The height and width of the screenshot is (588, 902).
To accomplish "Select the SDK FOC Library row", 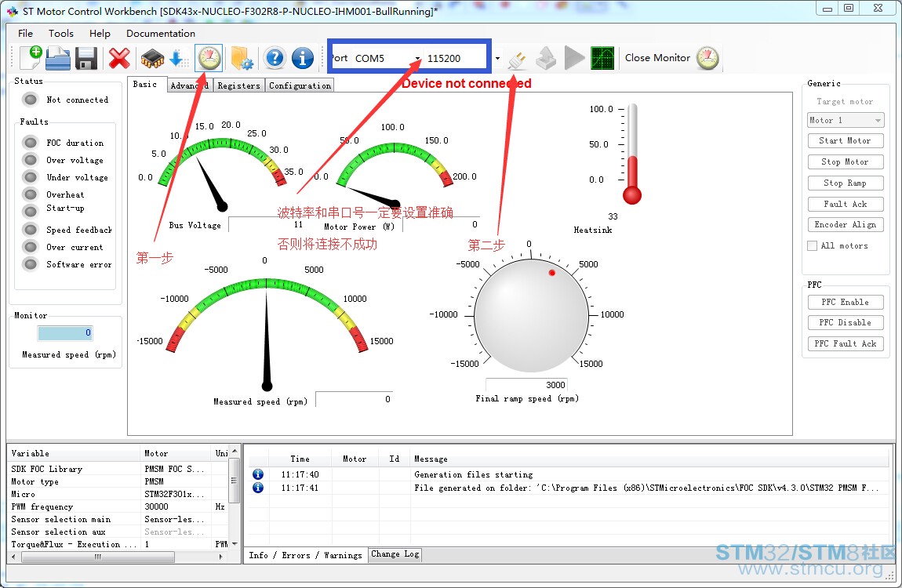I will pyautogui.click(x=118, y=469).
